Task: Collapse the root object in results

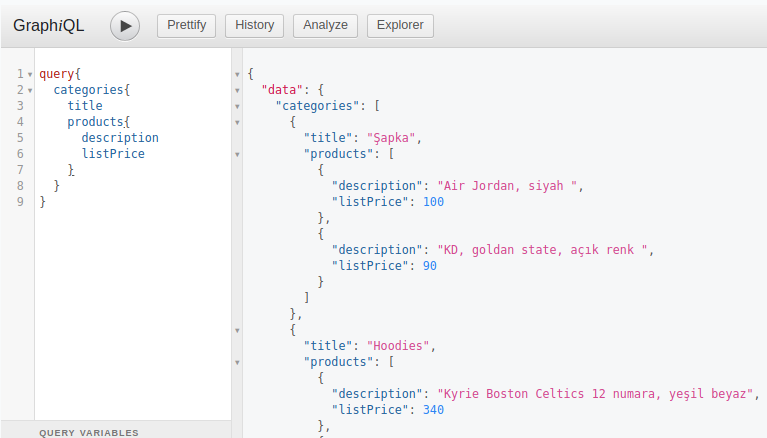Action: pyautogui.click(x=237, y=74)
